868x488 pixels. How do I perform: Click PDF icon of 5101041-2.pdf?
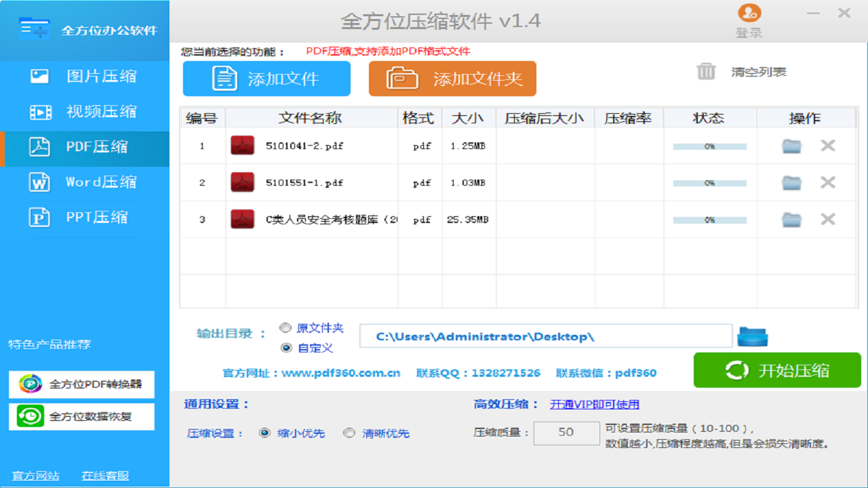[x=242, y=146]
